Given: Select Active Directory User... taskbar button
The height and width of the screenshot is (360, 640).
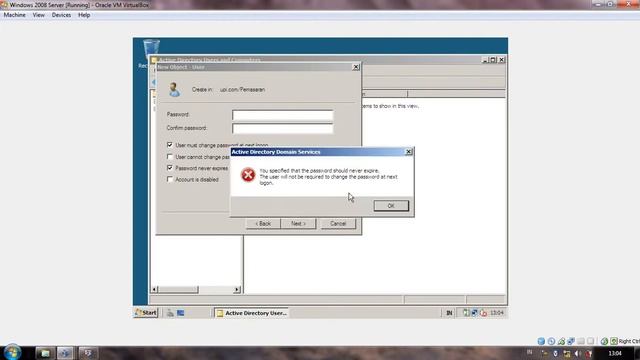Looking at the screenshot, I should click(x=251, y=313).
